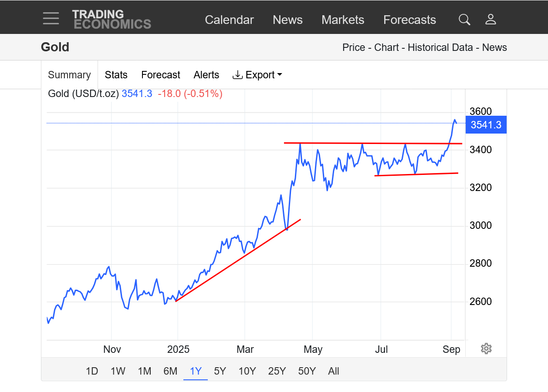Select the 5Y time range

tap(220, 371)
